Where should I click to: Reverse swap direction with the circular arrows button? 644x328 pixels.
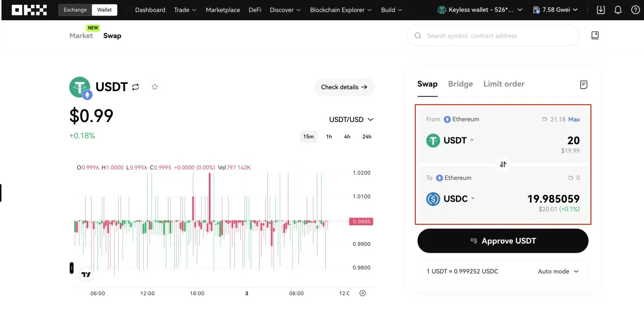[503, 164]
